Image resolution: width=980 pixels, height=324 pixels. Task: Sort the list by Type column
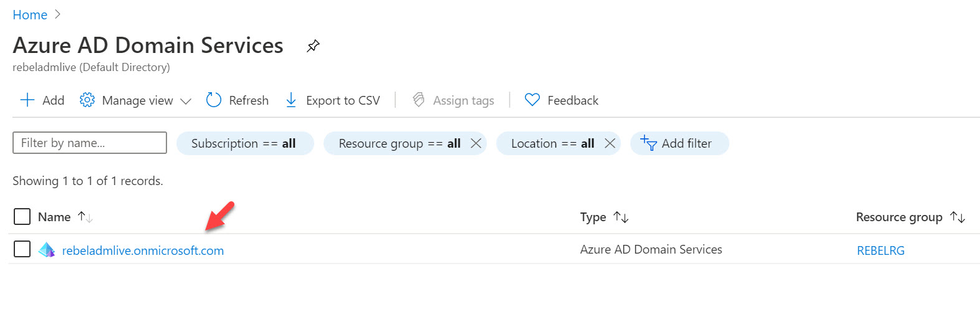click(x=593, y=217)
